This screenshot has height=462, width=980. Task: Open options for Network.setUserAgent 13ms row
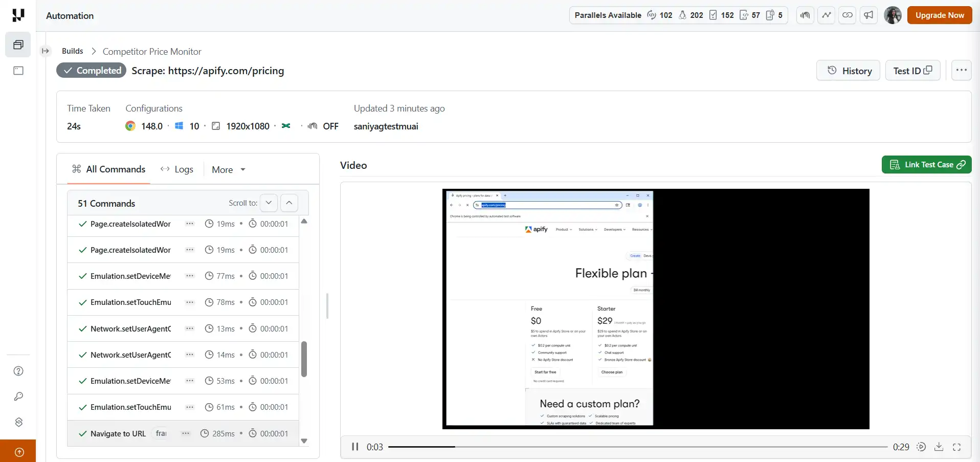(x=190, y=328)
